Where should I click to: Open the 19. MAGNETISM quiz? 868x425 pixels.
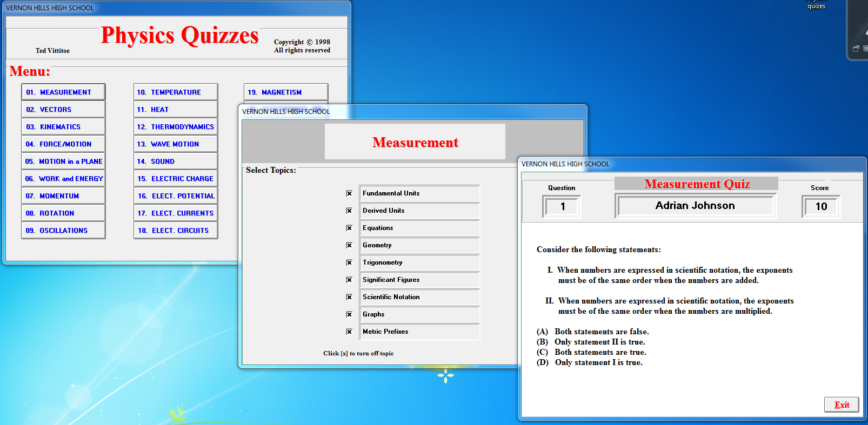coord(286,92)
